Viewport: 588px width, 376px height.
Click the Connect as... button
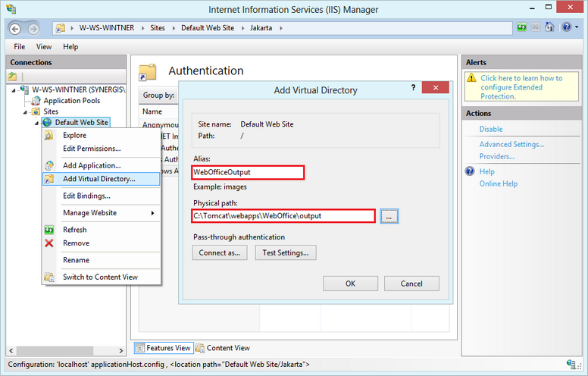click(220, 252)
